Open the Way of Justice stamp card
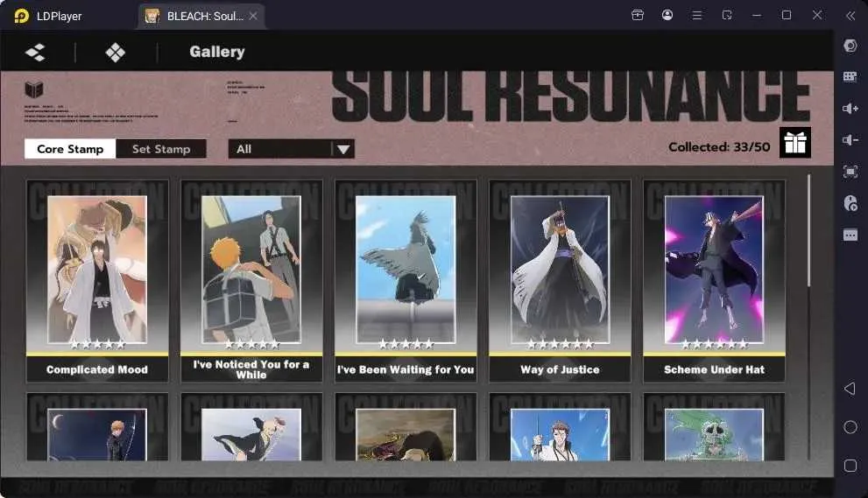 point(560,281)
